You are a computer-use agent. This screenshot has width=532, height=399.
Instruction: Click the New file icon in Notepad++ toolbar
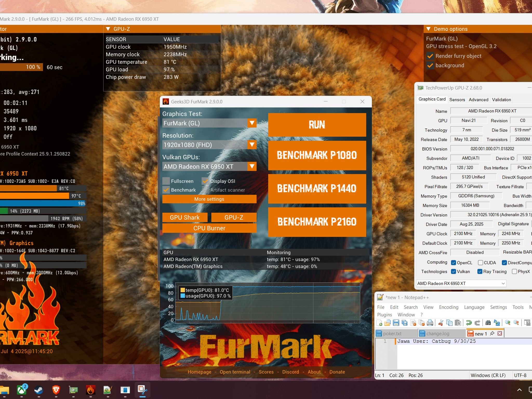pos(379,323)
